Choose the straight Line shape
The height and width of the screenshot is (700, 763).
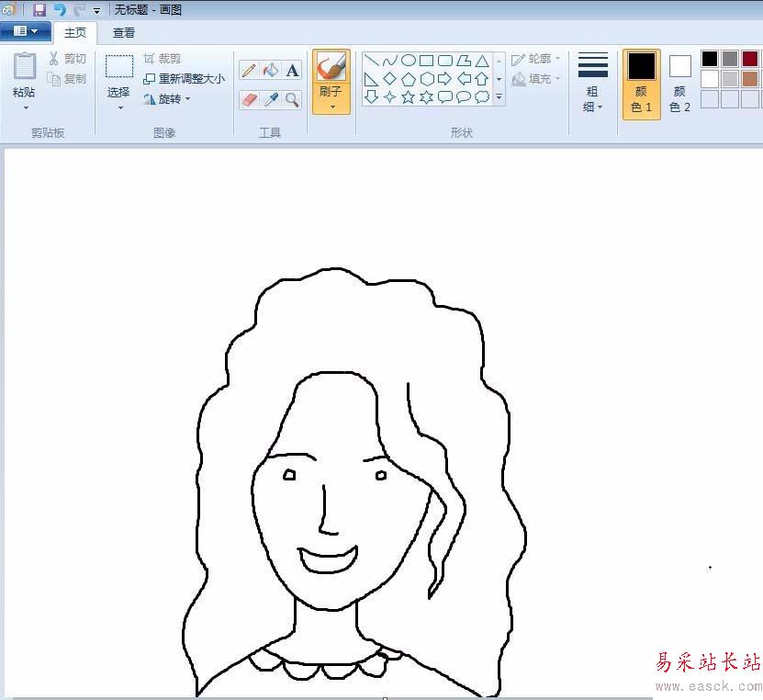click(x=371, y=61)
